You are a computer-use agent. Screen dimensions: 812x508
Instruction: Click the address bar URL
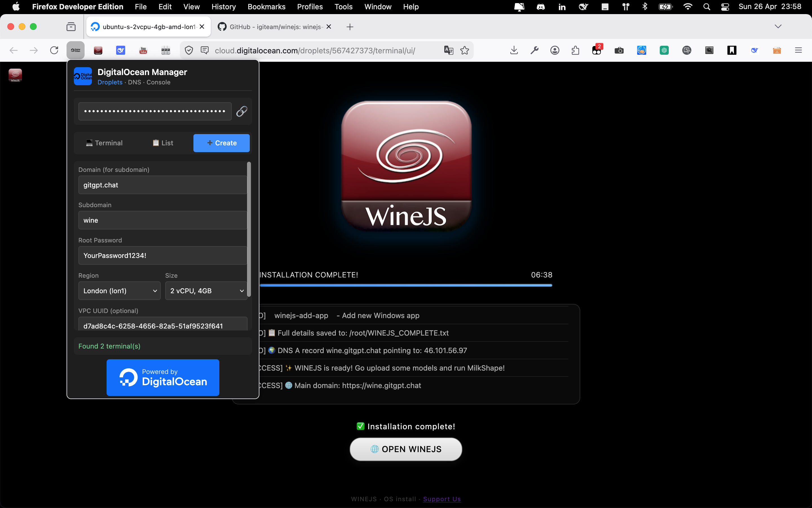pyautogui.click(x=315, y=51)
